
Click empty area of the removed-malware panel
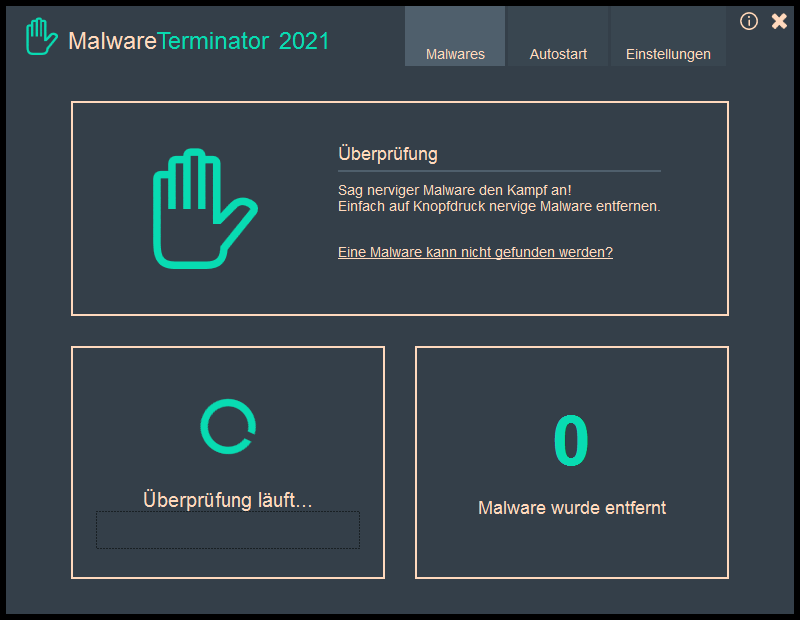click(660, 390)
